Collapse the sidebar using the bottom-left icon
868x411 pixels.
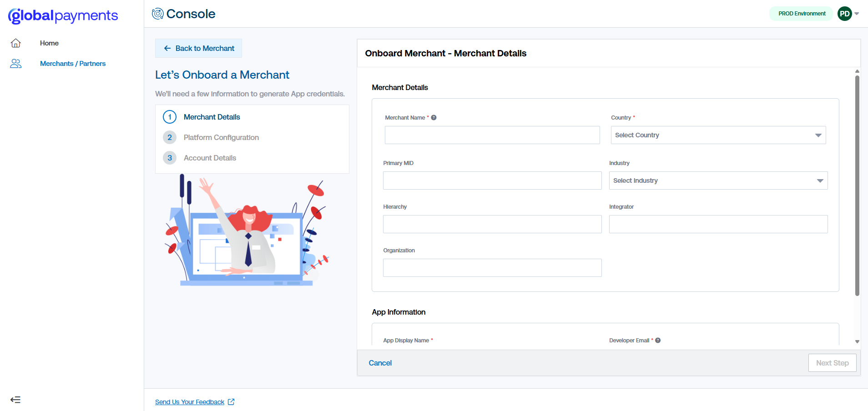(15, 400)
